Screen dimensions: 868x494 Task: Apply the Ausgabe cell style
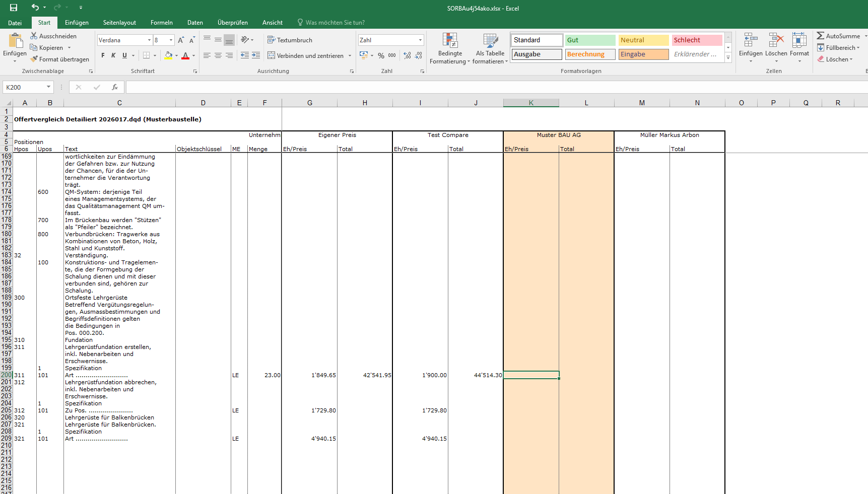click(537, 54)
